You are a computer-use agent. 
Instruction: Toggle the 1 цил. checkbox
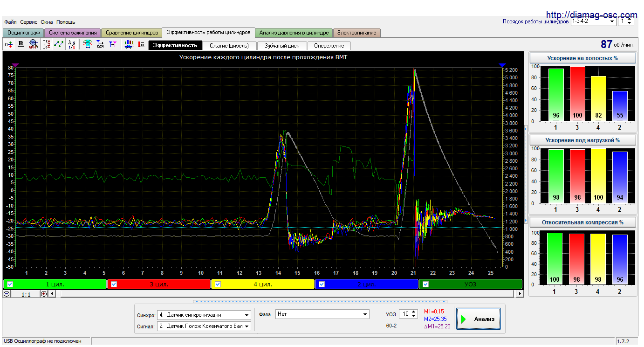[10, 284]
